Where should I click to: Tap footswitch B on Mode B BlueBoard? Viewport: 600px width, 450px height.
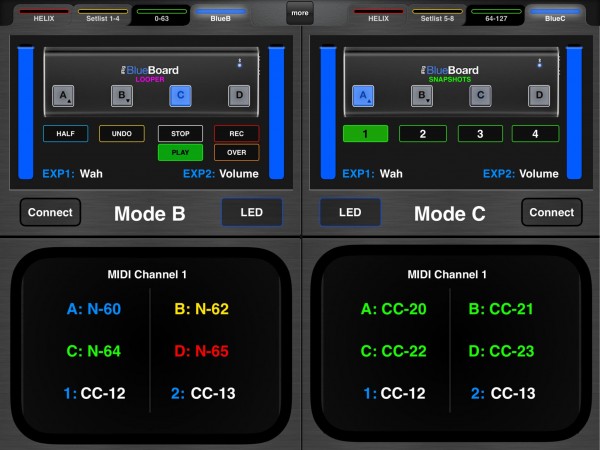tap(122, 96)
